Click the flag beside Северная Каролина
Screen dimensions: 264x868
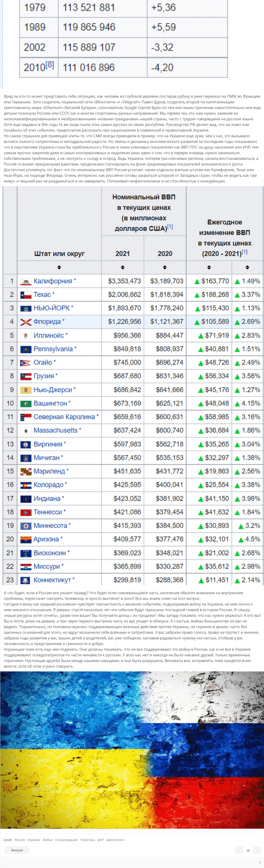click(26, 417)
